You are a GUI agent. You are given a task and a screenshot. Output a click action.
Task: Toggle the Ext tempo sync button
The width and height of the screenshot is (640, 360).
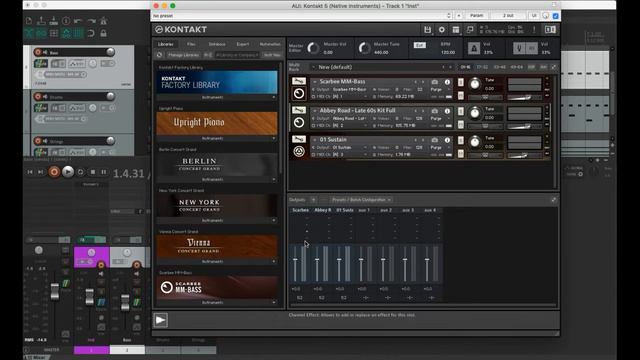419,45
